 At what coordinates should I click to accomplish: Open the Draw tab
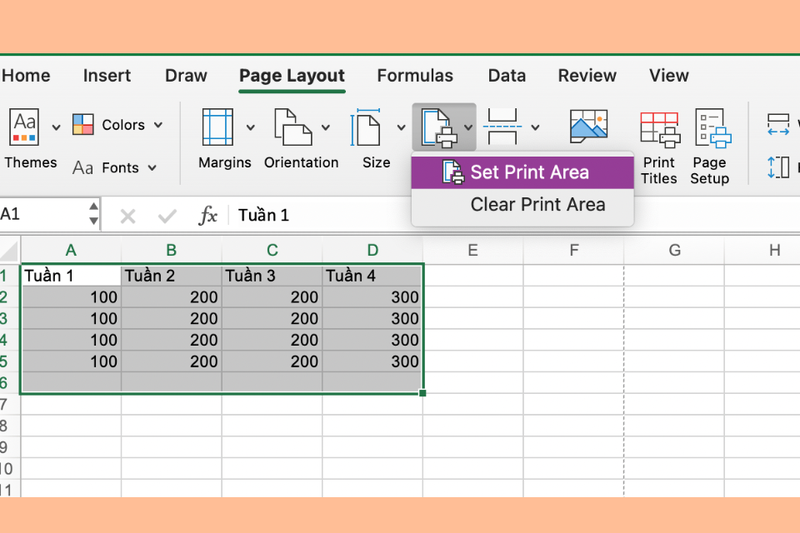[186, 75]
